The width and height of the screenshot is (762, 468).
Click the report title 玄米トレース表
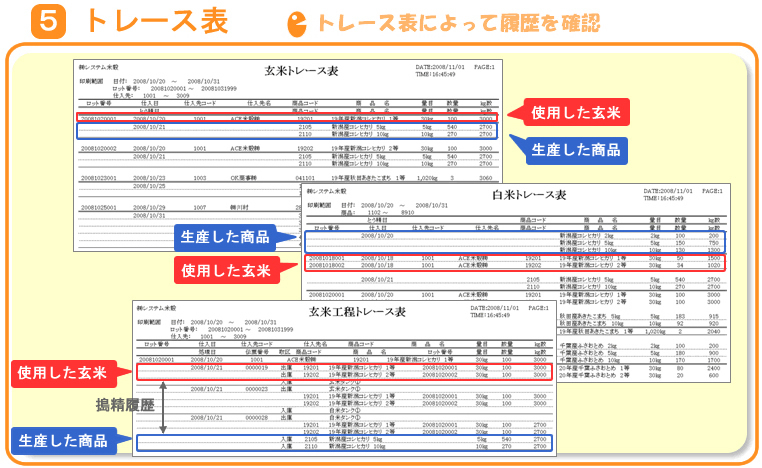point(301,71)
